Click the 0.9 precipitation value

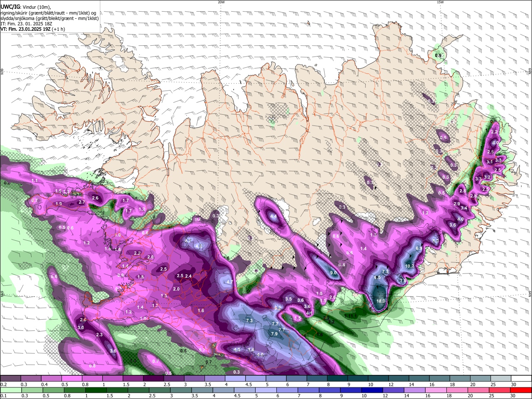tap(121, 275)
